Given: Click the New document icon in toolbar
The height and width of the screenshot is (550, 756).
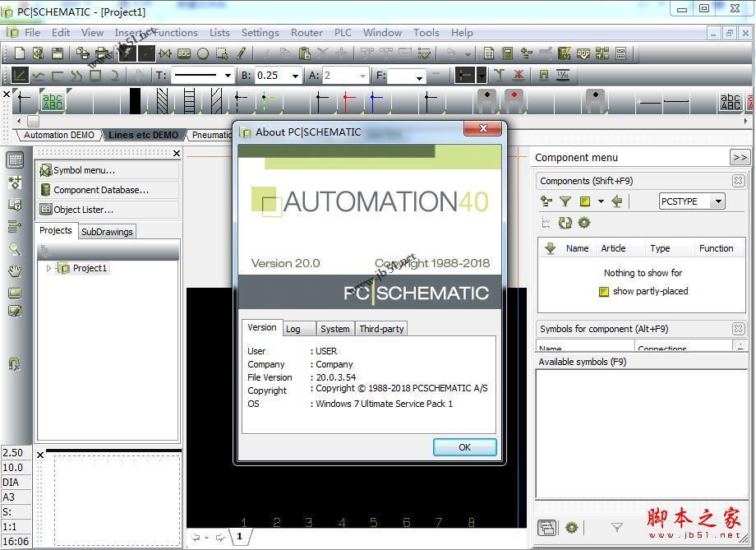Looking at the screenshot, I should tap(19, 53).
